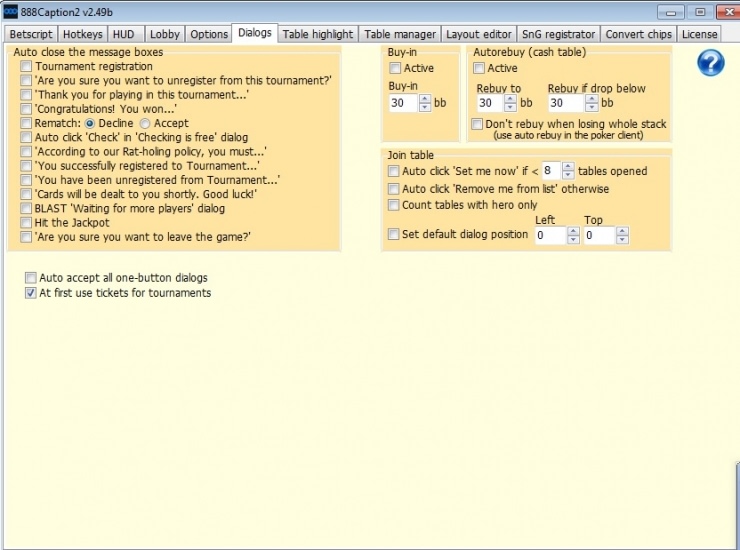Image resolution: width=740 pixels, height=550 pixels.
Task: Activate the Buy-in Active checkbox
Action: [395, 68]
